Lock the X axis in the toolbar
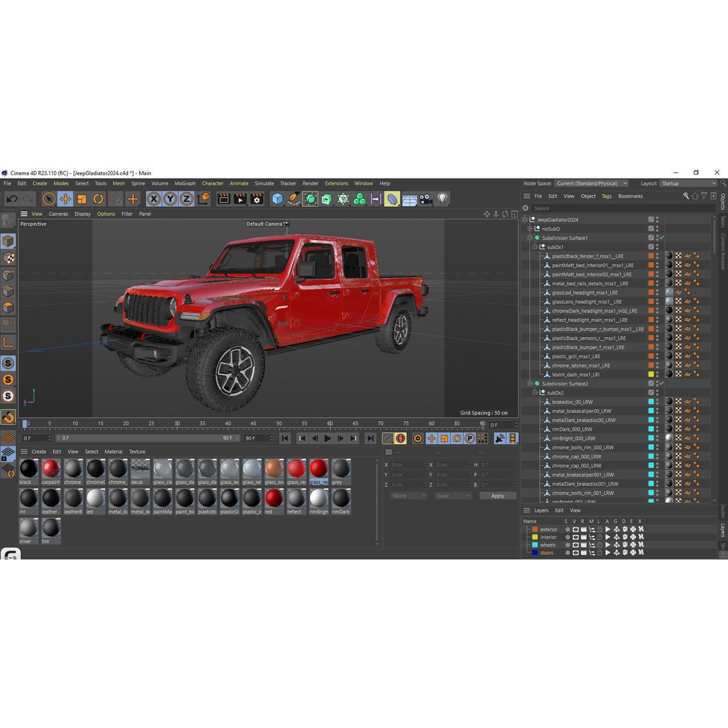 [x=154, y=198]
